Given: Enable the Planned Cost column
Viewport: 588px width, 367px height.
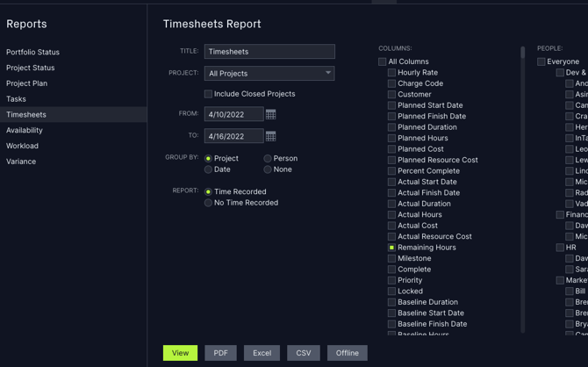Looking at the screenshot, I should [391, 149].
